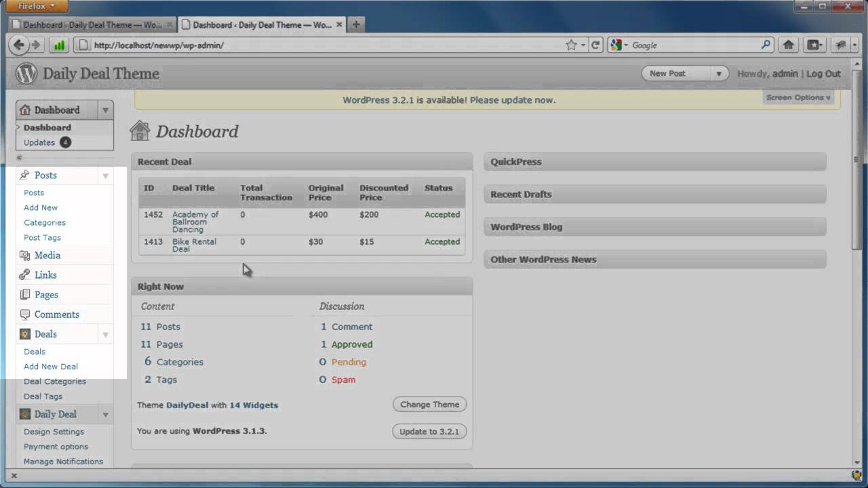Open Updates in the sidebar
The height and width of the screenshot is (488, 868).
tap(39, 142)
